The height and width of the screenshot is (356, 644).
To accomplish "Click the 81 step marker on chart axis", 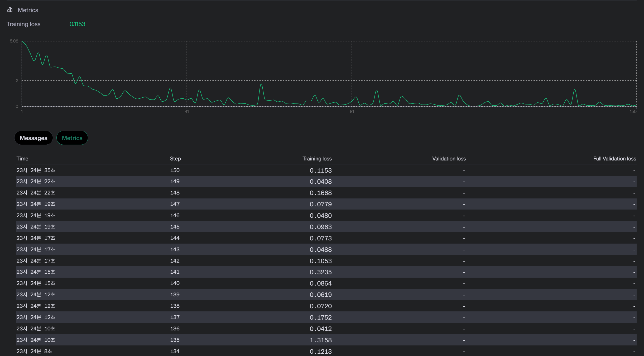I will pos(352,112).
